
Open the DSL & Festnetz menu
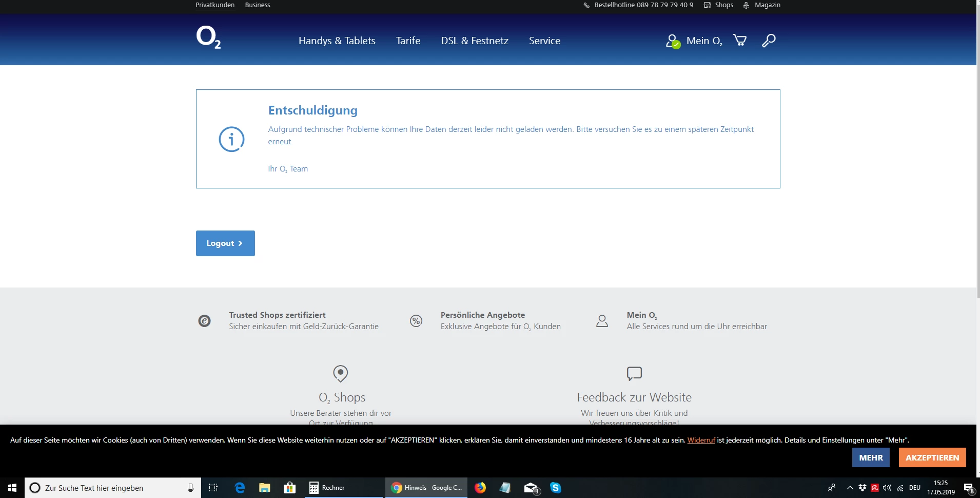coord(475,41)
